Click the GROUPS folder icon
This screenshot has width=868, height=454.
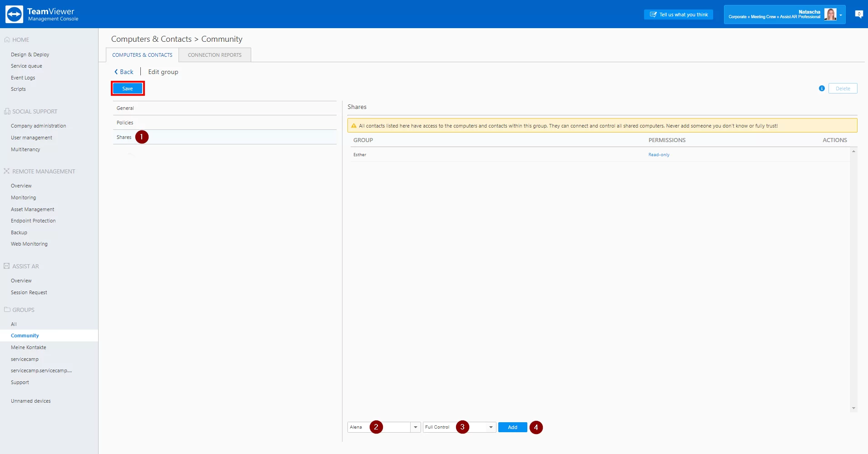click(x=7, y=310)
